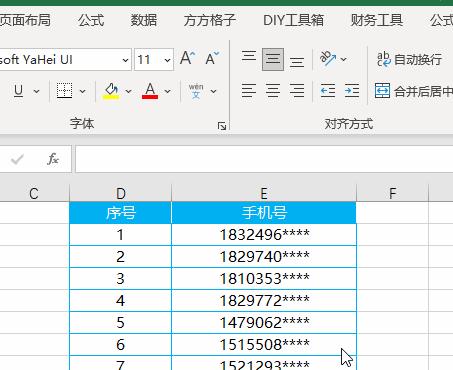
Task: Select column D header
Action: (120, 193)
